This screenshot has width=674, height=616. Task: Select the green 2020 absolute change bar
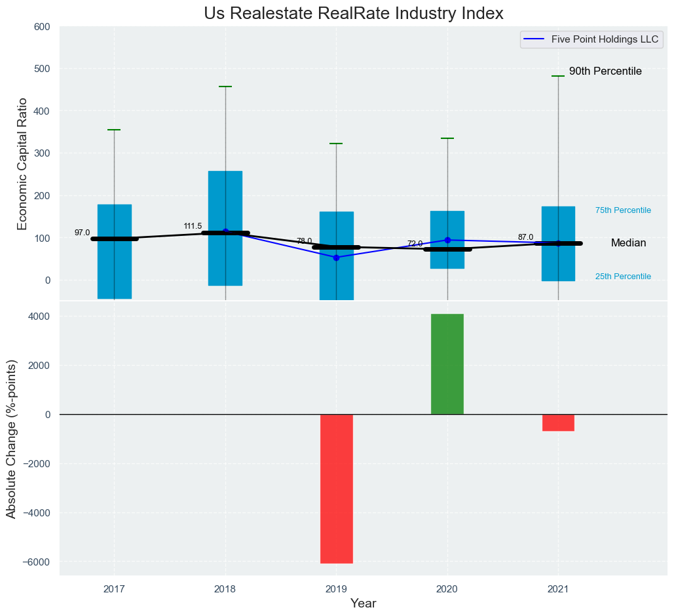pos(447,364)
